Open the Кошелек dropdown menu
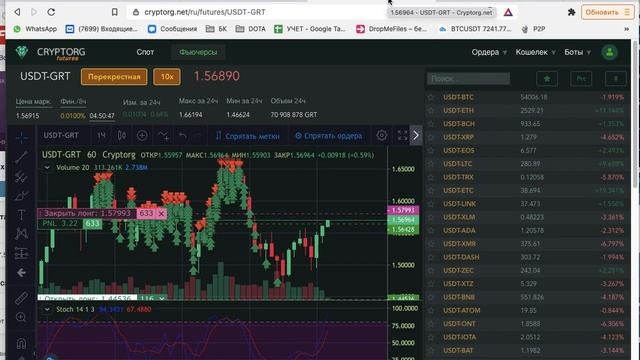The image size is (640, 360). [535, 52]
